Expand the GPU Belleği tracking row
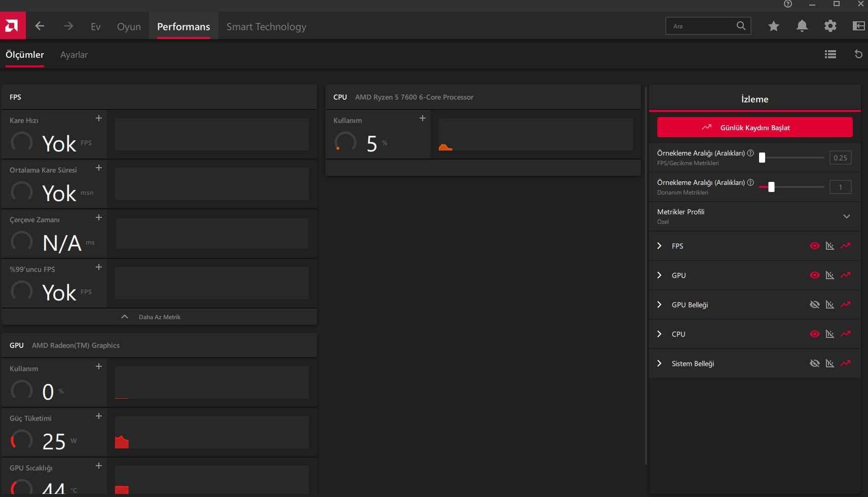 pyautogui.click(x=659, y=304)
